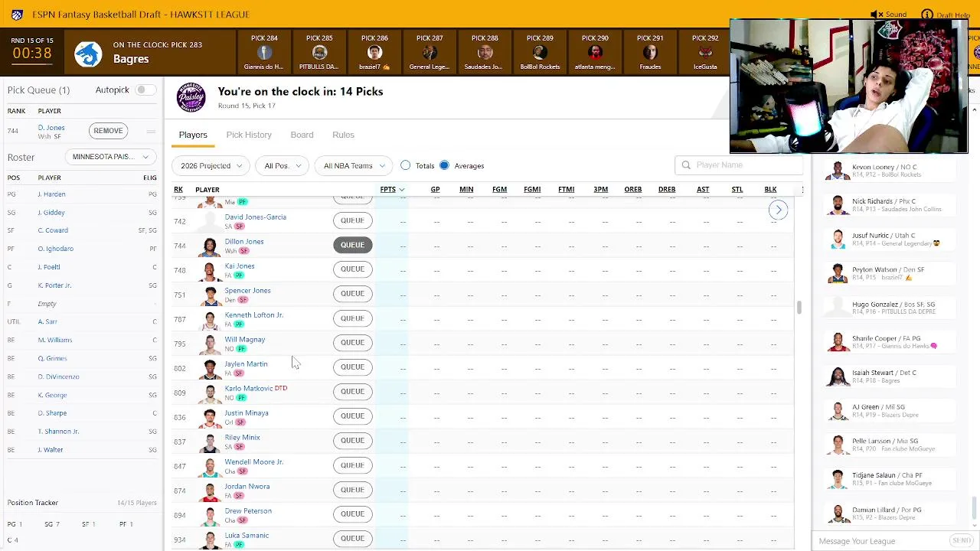Open the All Pos. position filter dropdown
This screenshot has width=980, height=551.
coord(283,165)
